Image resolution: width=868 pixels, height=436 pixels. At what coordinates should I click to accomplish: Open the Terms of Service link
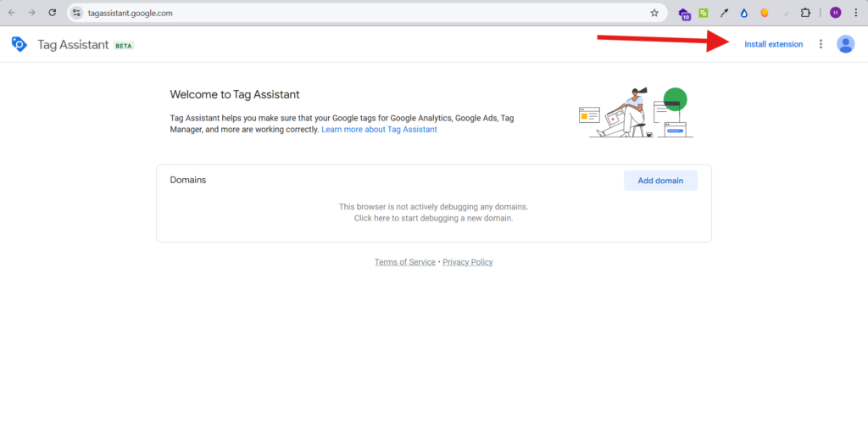[404, 262]
